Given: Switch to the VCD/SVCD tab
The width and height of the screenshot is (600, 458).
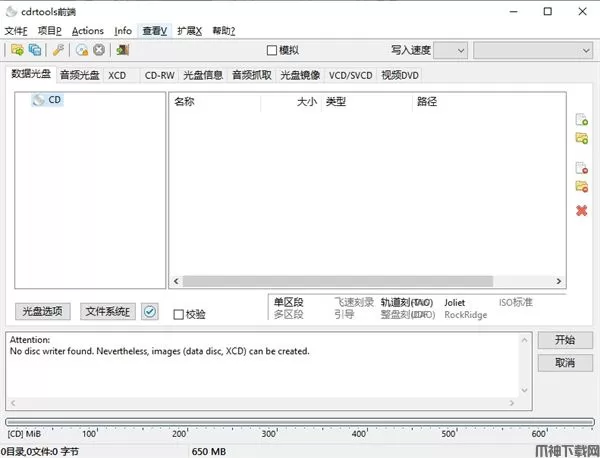Looking at the screenshot, I should pos(351,75).
